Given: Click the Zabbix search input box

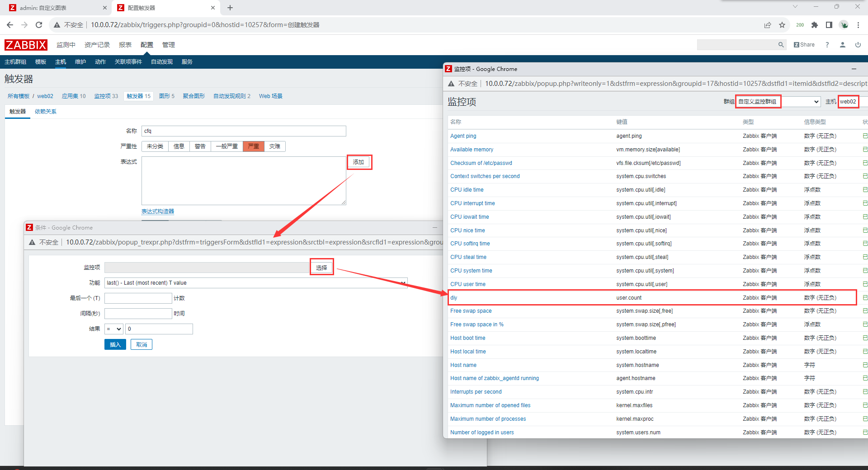Looking at the screenshot, I should (x=737, y=45).
